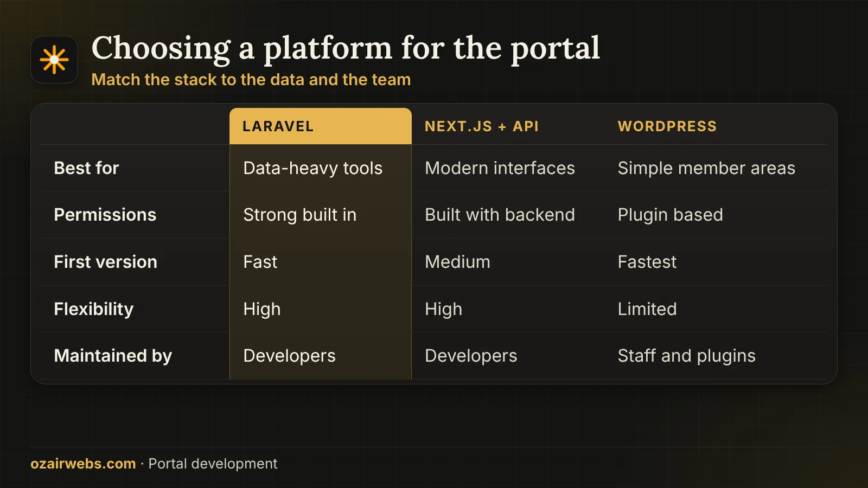Click the 'Maintained by' row label

(113, 356)
